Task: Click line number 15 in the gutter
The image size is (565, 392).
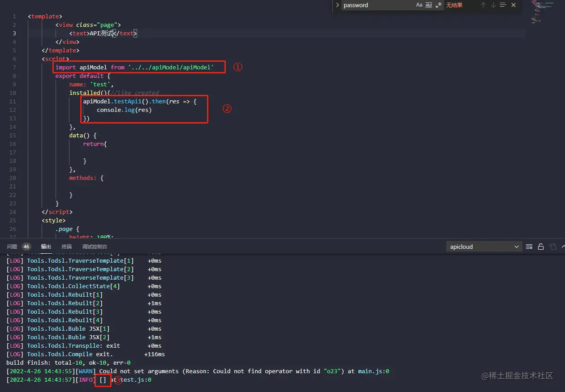Action: [x=13, y=135]
